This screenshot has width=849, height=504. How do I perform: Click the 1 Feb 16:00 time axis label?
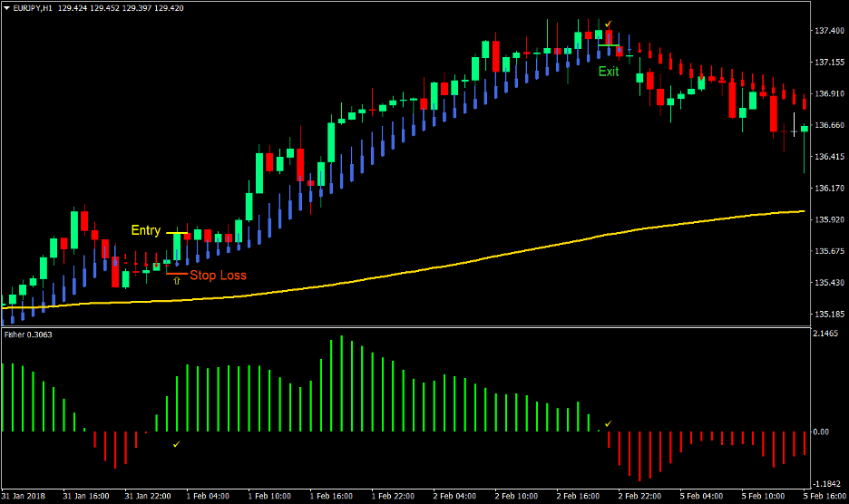[x=331, y=496]
